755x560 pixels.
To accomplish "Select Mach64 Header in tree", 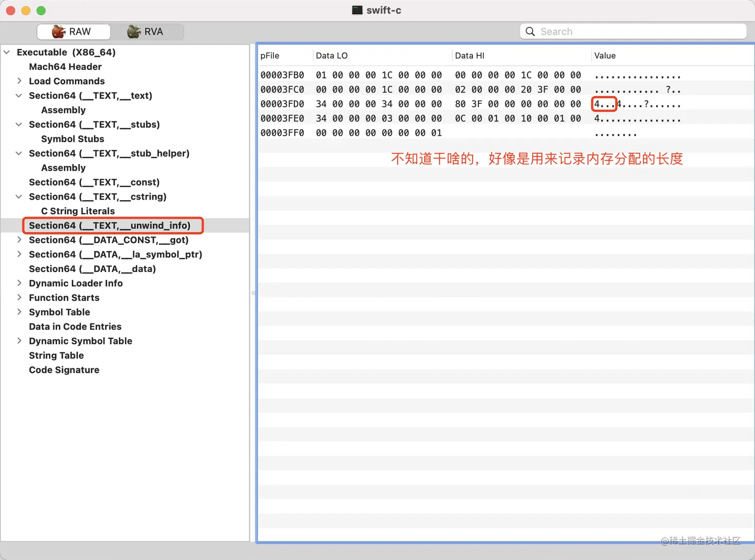I will coord(65,66).
